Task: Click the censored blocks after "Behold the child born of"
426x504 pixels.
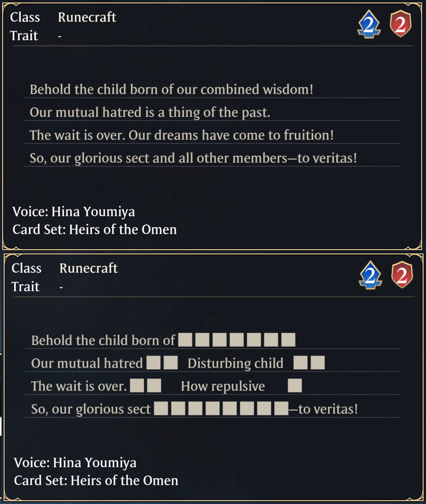Action: tap(237, 340)
